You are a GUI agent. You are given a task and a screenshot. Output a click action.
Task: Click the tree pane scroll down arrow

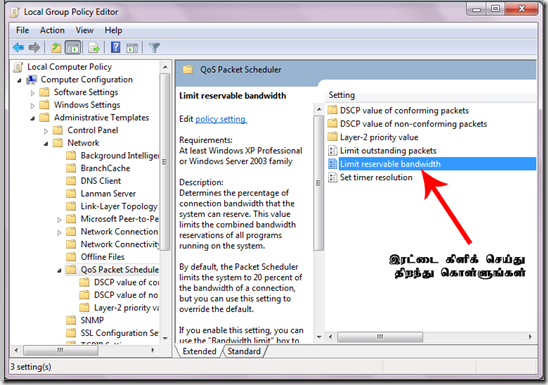pyautogui.click(x=165, y=338)
